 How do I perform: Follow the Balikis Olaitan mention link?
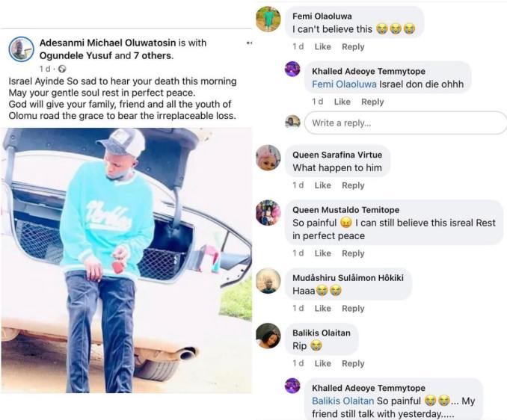point(342,401)
